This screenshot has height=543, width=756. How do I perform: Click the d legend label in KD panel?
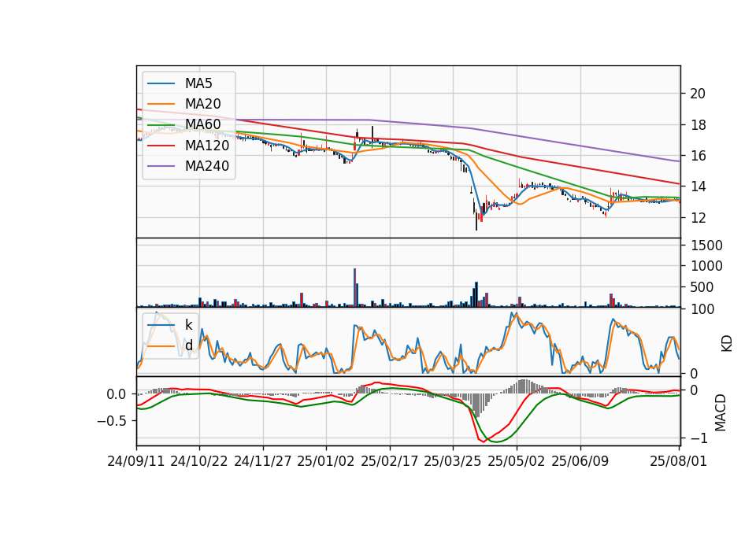tap(188, 345)
